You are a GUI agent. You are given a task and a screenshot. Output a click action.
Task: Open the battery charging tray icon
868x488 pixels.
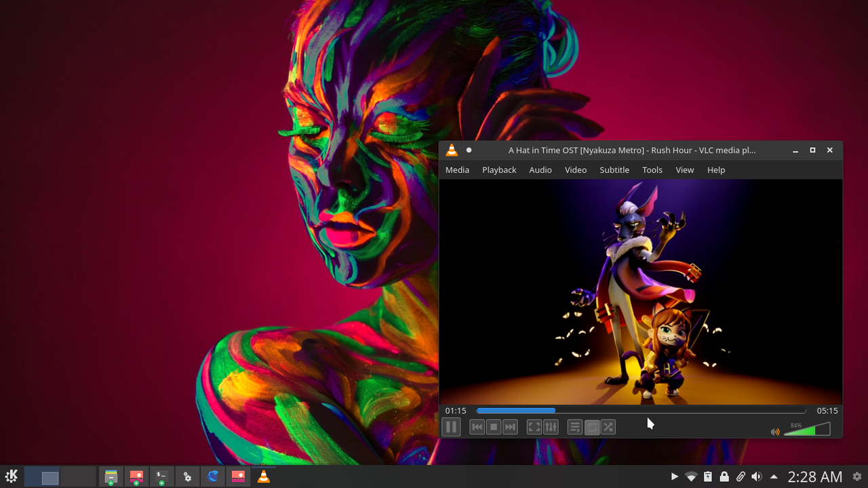pyautogui.click(x=708, y=477)
